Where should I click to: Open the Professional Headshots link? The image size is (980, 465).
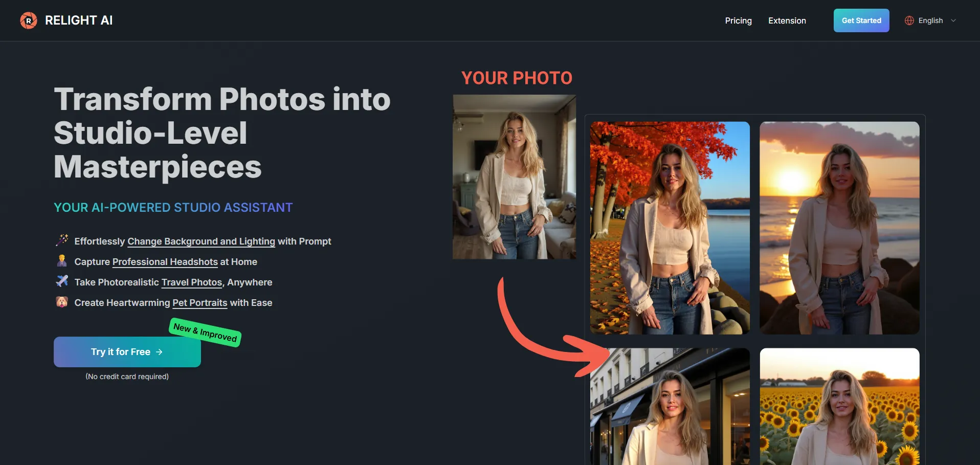click(165, 262)
